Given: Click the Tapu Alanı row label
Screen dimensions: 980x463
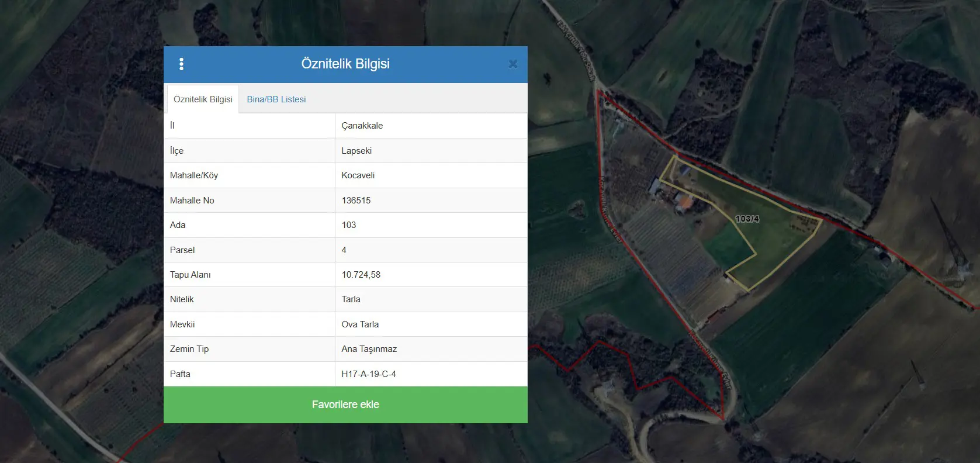Looking at the screenshot, I should click(x=191, y=275).
